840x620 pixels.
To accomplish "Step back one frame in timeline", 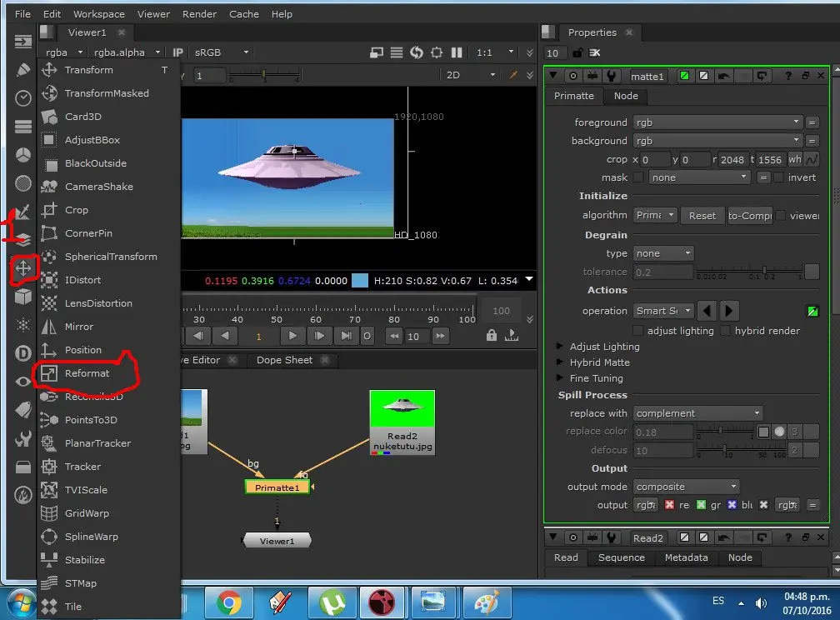I will coord(225,336).
